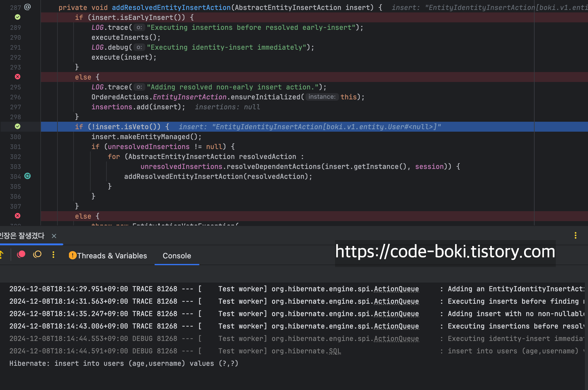Open ActionQueue link in the 18:14:31.563 log line
This screenshot has width=588, height=390.
pyautogui.click(x=396, y=301)
